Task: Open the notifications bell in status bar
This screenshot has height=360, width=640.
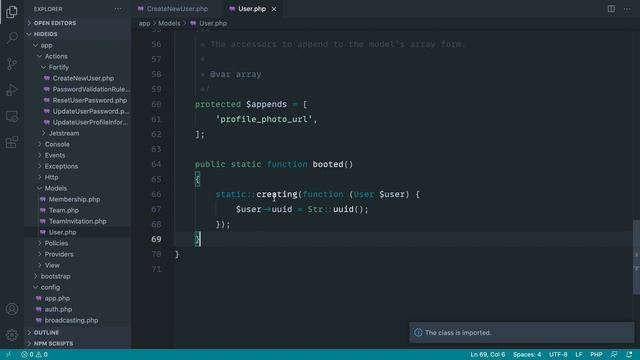Action: tap(629, 354)
